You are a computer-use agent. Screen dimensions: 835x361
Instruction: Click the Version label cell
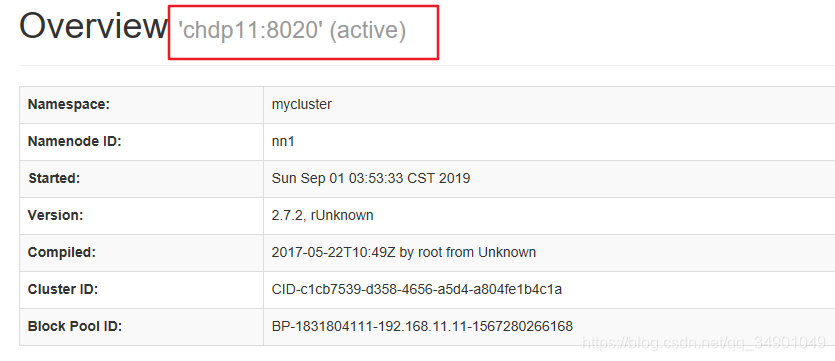(x=141, y=216)
